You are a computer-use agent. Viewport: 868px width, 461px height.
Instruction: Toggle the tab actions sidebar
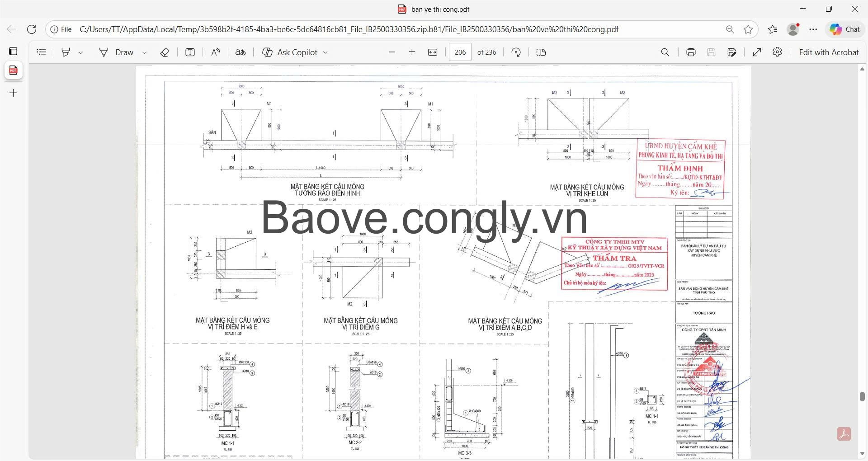coord(13,51)
